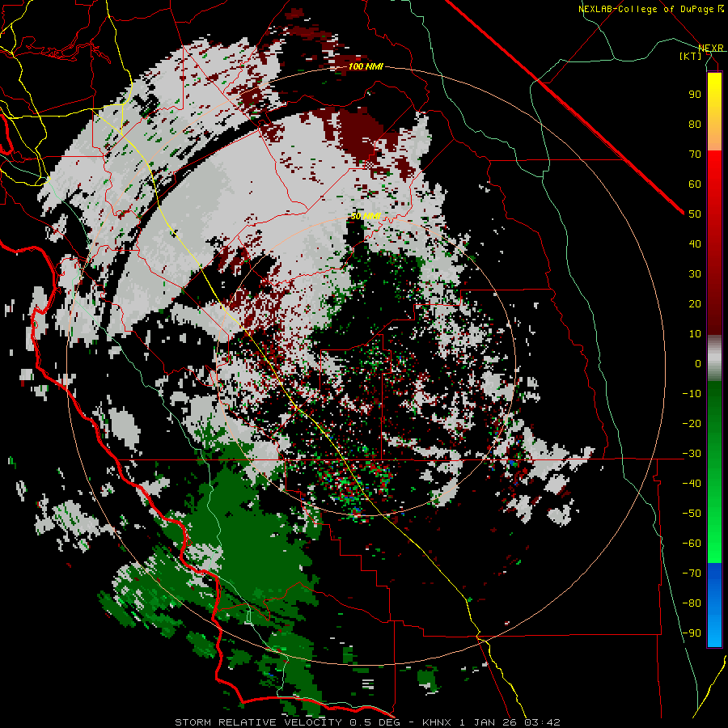Image resolution: width=728 pixels, height=728 pixels.
Task: Click the 70 value on the velocity scale
Action: click(695, 154)
